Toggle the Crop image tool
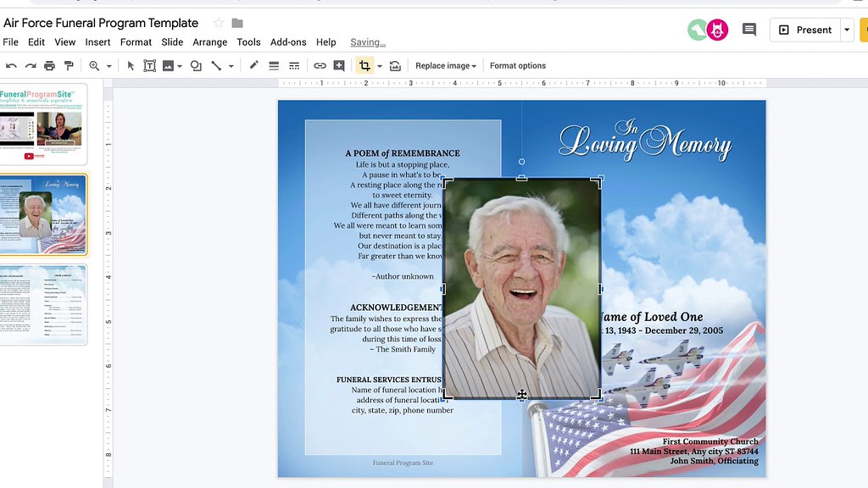Image resolution: width=868 pixels, height=488 pixels. click(364, 66)
